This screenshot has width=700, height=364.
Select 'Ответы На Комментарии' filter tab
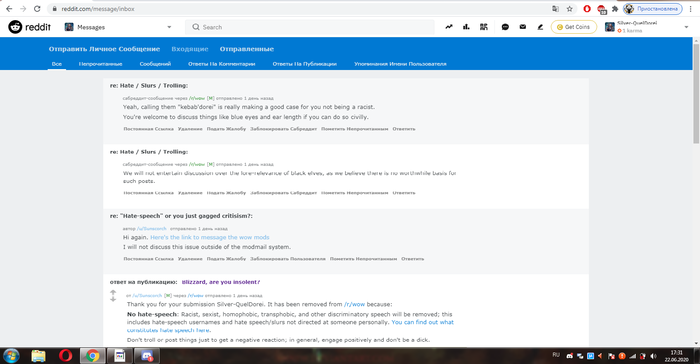pos(221,64)
